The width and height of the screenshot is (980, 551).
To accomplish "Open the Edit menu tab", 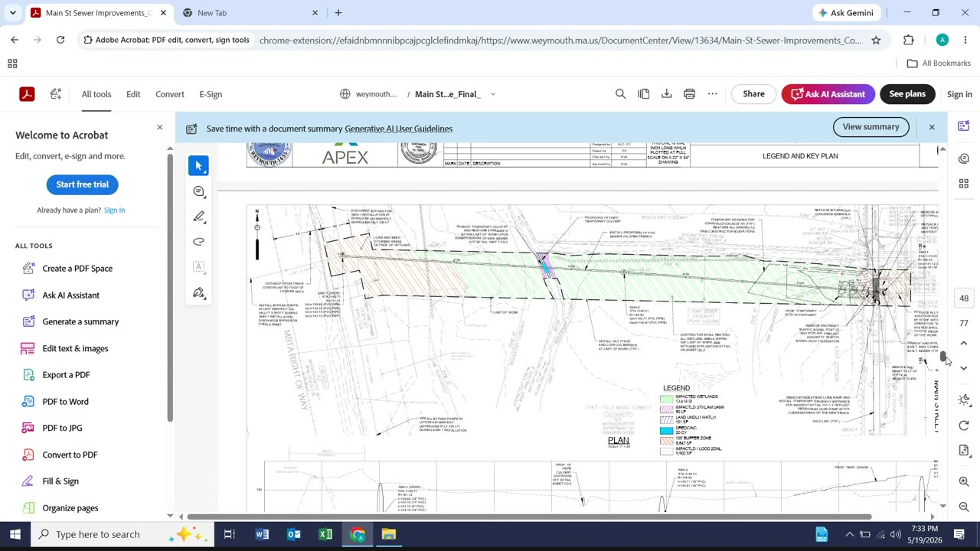I will (x=133, y=94).
